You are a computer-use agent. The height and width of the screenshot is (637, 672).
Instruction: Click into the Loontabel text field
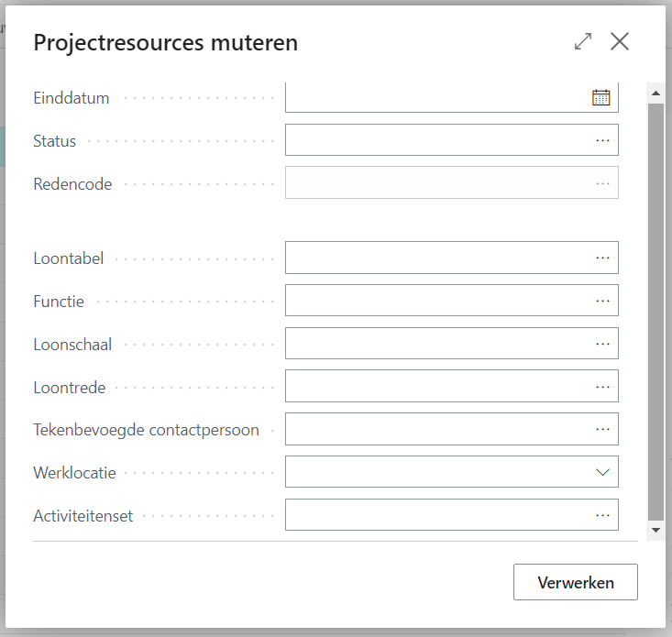click(435, 258)
